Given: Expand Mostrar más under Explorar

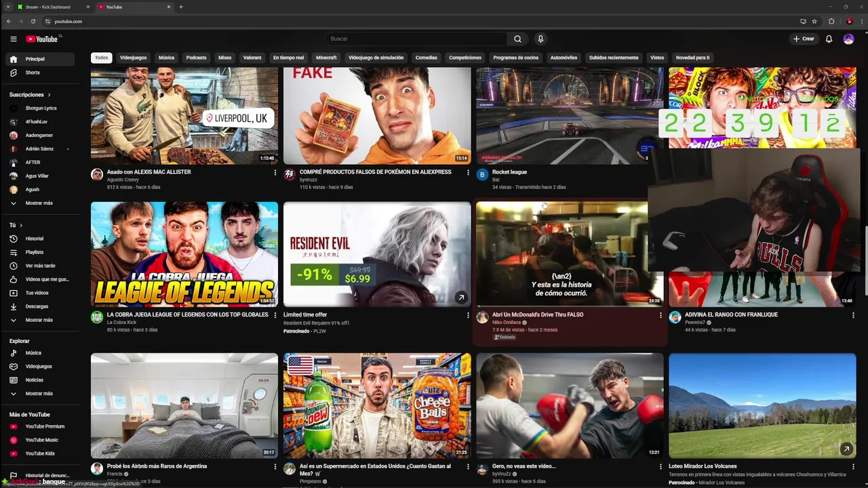Looking at the screenshot, I should pos(39,393).
